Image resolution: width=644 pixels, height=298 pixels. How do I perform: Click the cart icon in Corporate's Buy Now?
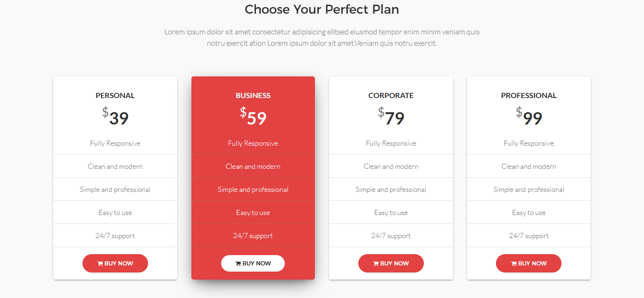pos(376,264)
